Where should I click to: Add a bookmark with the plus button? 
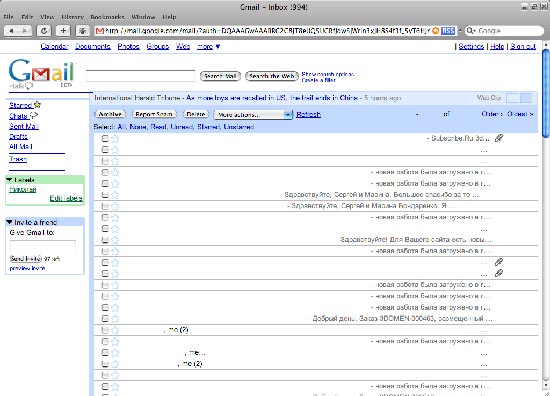pos(63,31)
